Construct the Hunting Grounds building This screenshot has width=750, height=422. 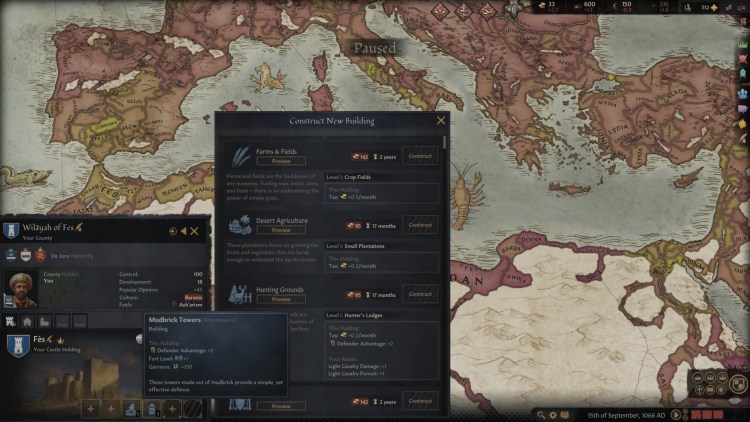(x=420, y=294)
